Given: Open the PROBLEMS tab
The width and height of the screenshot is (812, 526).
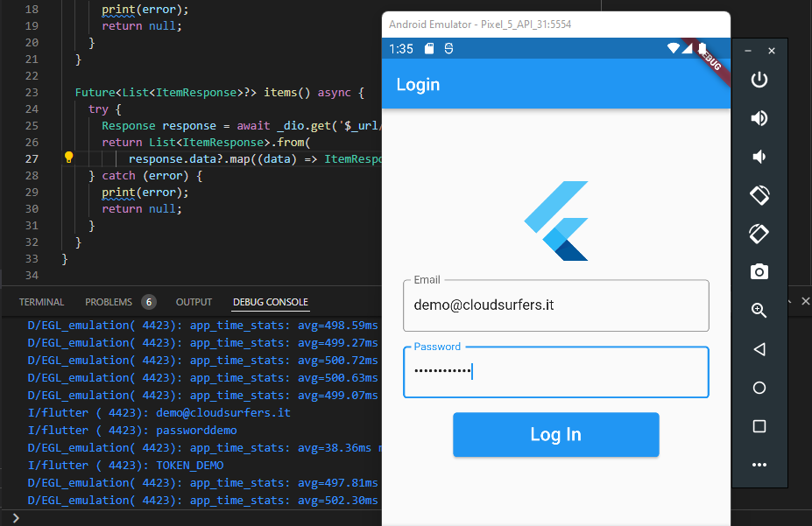Looking at the screenshot, I should (109, 302).
